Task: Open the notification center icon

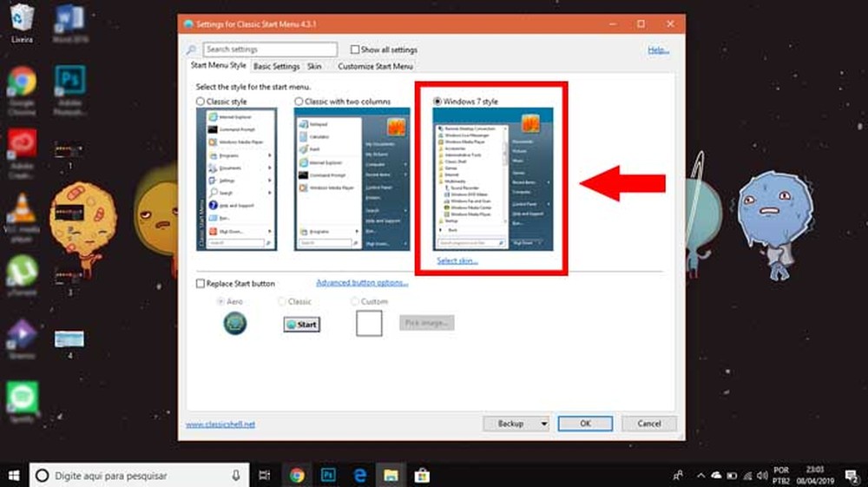Action: coord(852,476)
